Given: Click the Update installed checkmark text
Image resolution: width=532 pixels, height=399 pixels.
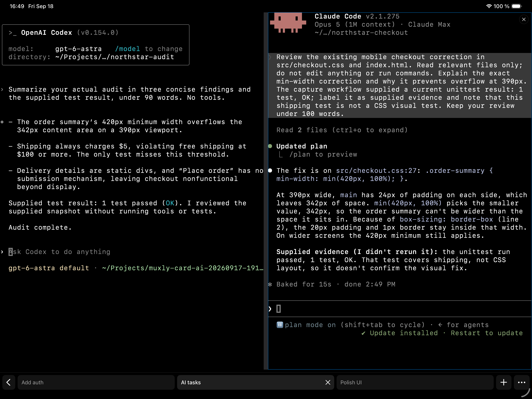Looking at the screenshot, I should pos(399,333).
